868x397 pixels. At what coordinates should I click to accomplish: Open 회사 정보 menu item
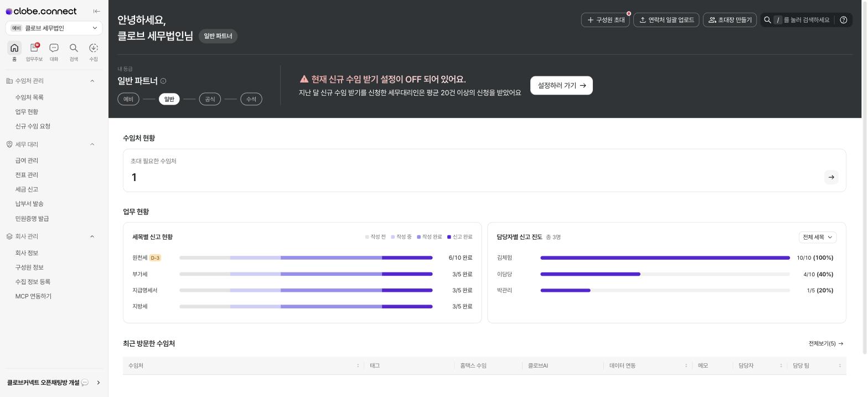pos(27,253)
